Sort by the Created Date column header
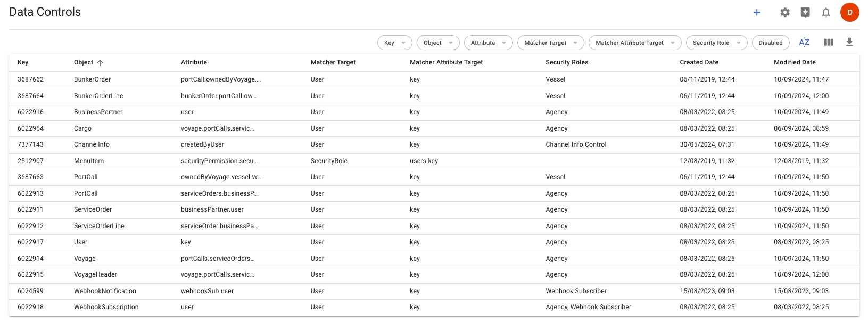Screen dimensions: 868x323 point(699,62)
